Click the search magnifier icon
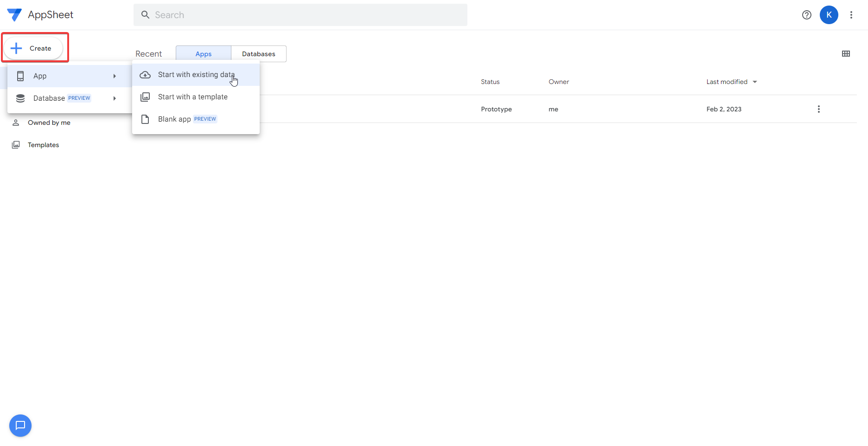The image size is (868, 446). 145,15
